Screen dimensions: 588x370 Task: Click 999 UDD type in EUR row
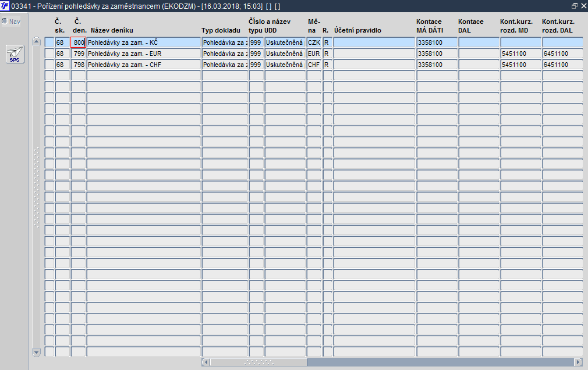[256, 54]
